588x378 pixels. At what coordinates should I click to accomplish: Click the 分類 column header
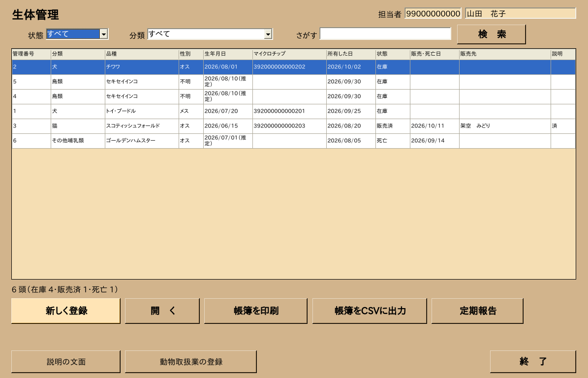[x=78, y=54]
